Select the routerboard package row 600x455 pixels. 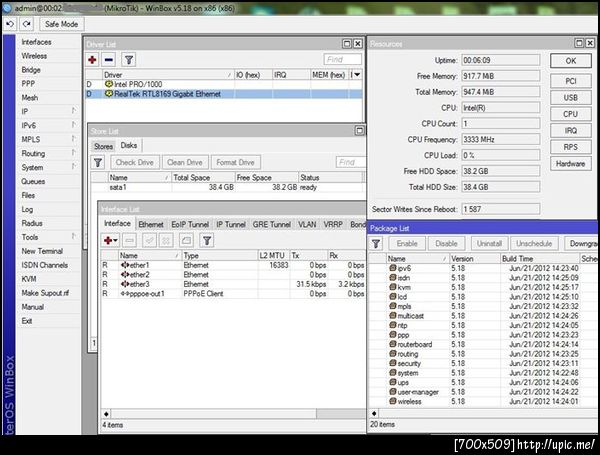click(x=483, y=344)
